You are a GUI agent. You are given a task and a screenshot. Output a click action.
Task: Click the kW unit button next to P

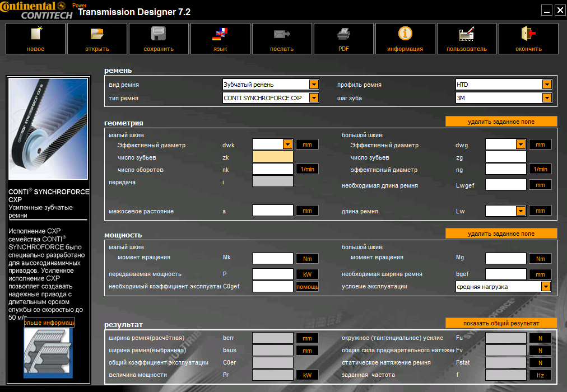click(308, 274)
